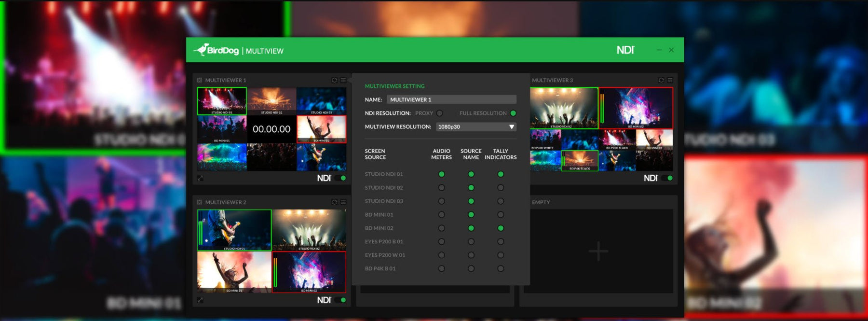868x321 pixels.
Task: Add a multiviewer in the Empty slot
Action: 598,251
